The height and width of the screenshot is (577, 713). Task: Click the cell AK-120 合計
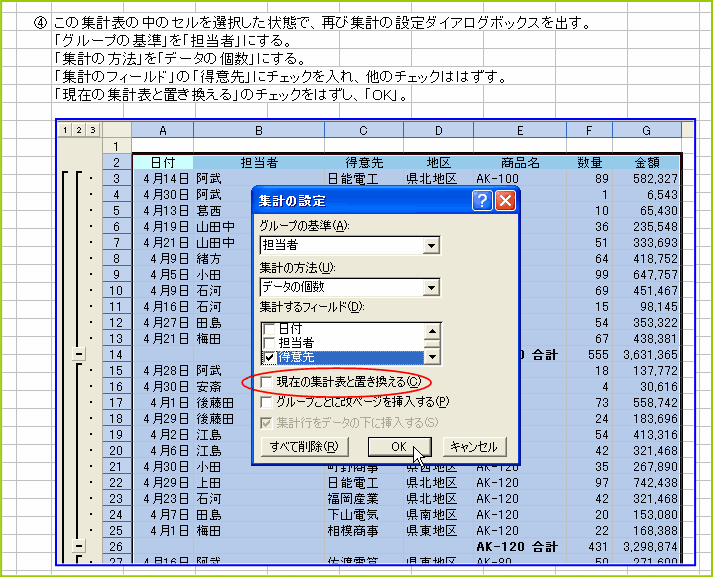click(520, 546)
